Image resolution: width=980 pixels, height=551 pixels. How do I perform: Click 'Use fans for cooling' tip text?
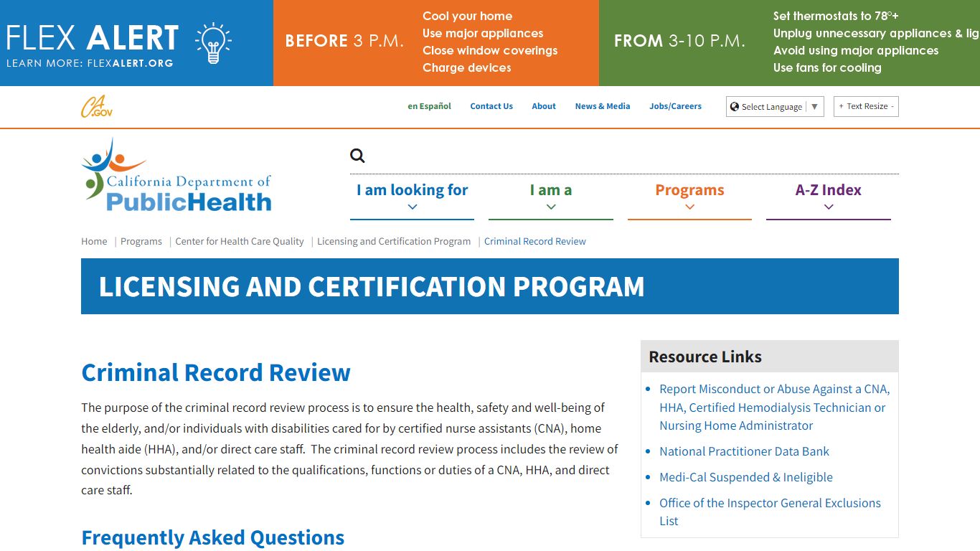pos(827,67)
